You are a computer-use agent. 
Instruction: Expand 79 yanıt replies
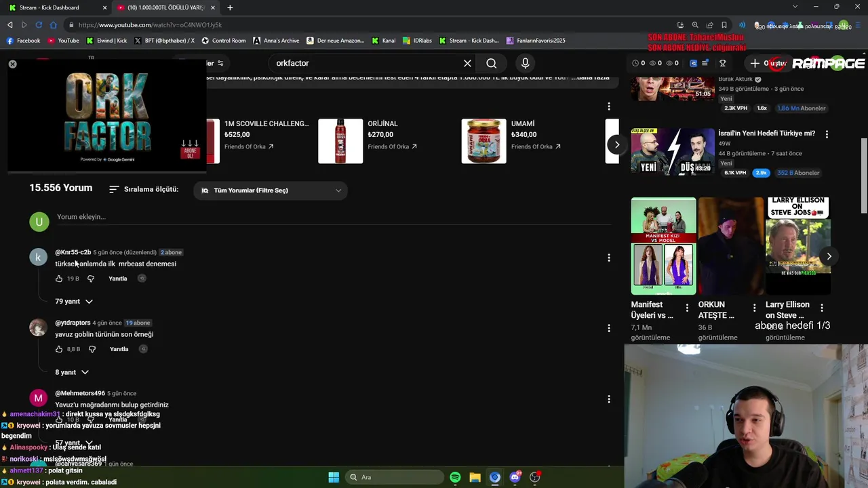(x=74, y=301)
